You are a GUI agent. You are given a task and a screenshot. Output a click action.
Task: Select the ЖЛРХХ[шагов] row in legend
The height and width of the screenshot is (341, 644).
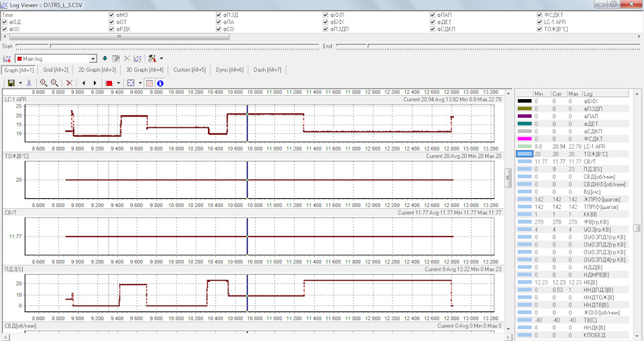coord(572,199)
